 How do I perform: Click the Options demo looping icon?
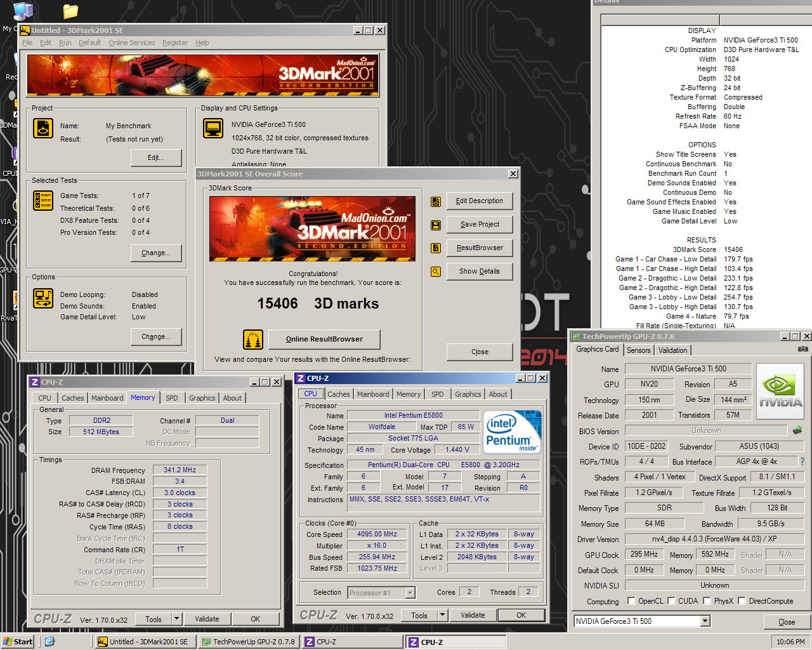[43, 298]
